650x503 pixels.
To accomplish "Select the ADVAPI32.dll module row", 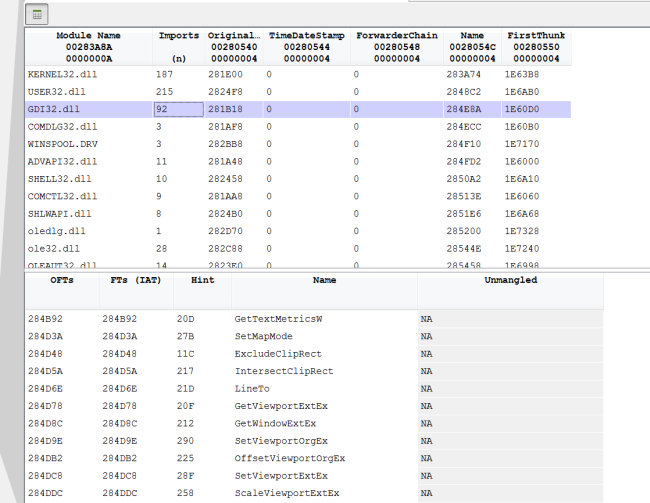I will click(298, 161).
